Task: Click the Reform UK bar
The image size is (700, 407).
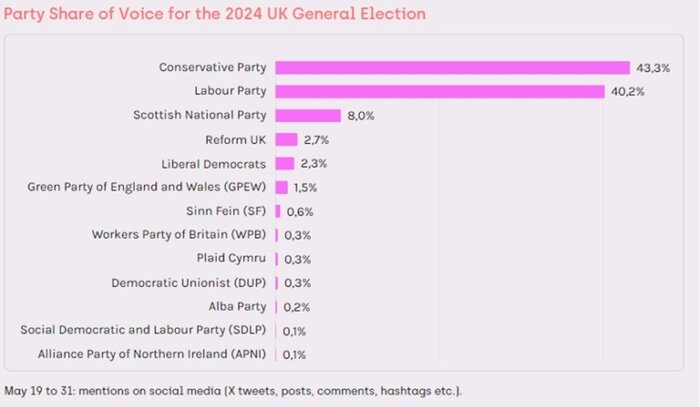Action: [x=287, y=139]
